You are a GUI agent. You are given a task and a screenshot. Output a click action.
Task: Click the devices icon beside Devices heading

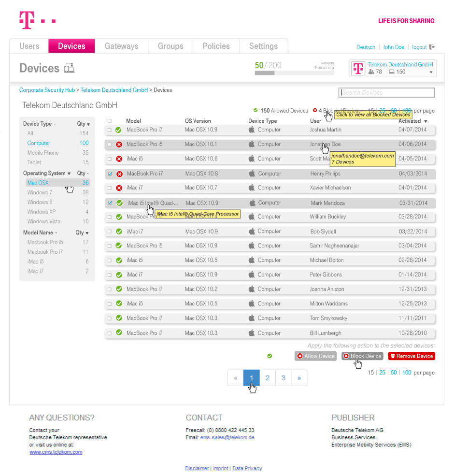pos(69,68)
